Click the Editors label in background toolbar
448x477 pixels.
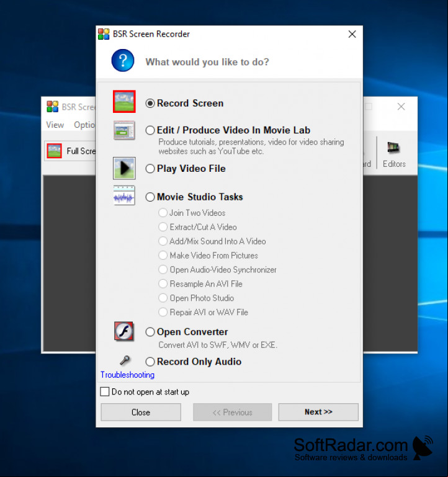(x=394, y=164)
